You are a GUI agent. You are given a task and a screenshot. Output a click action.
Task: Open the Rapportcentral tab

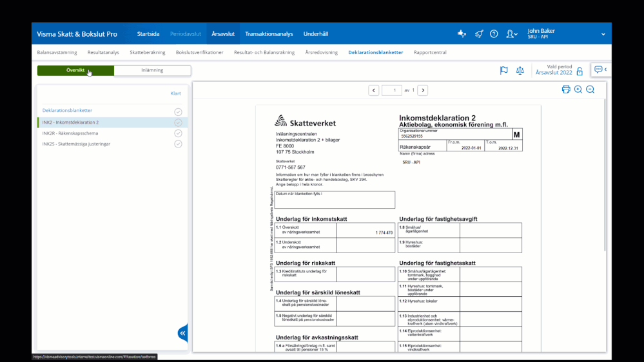(430, 52)
